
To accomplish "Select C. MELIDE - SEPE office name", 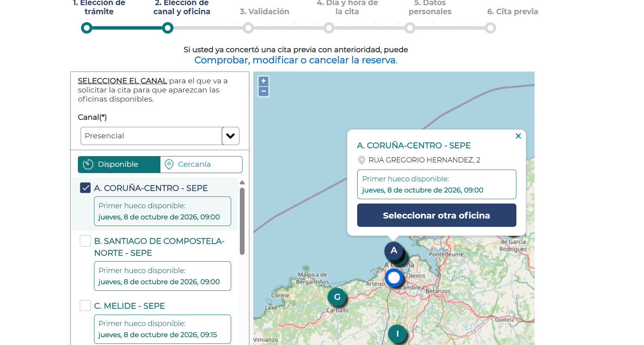I will click(130, 306).
